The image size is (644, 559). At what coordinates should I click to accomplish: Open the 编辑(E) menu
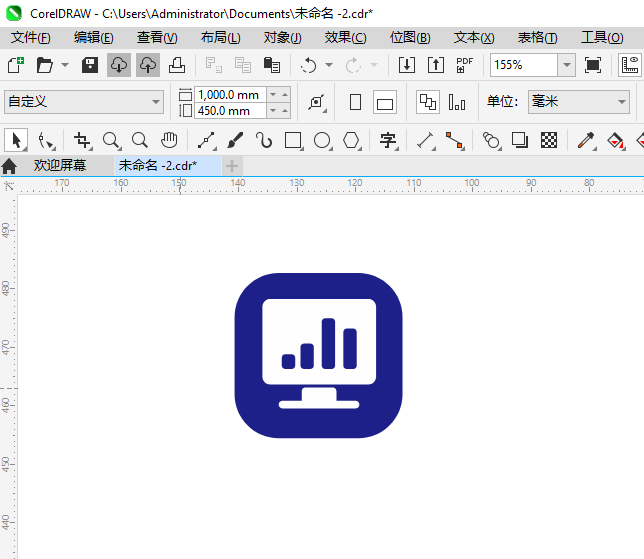pos(94,37)
